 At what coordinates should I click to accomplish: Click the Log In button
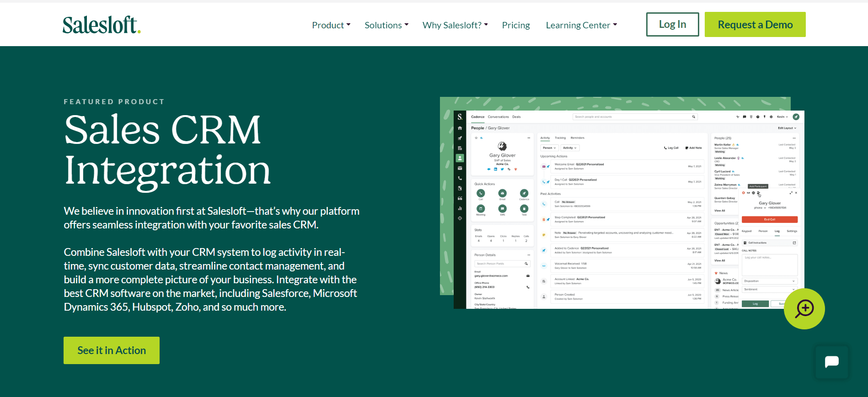(x=672, y=25)
